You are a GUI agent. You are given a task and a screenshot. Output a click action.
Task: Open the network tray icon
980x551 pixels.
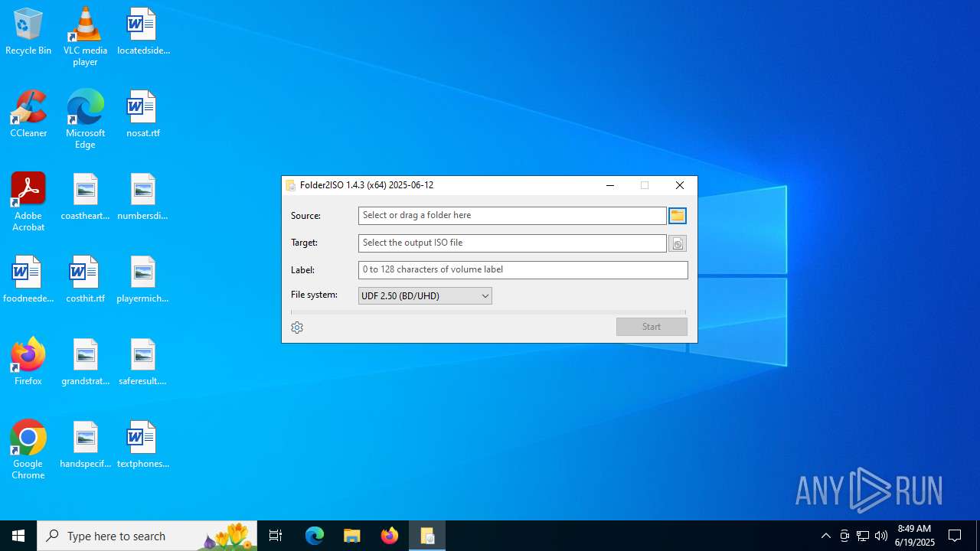click(863, 536)
